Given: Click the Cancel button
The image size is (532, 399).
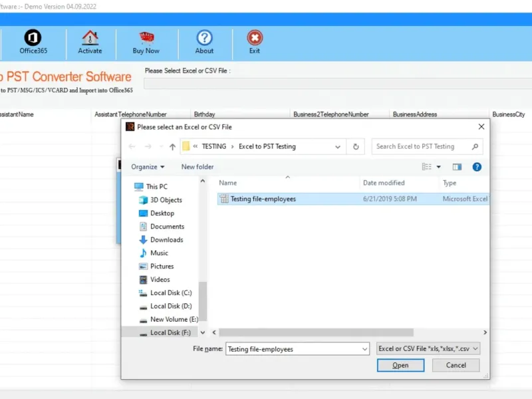Looking at the screenshot, I should pos(456,365).
